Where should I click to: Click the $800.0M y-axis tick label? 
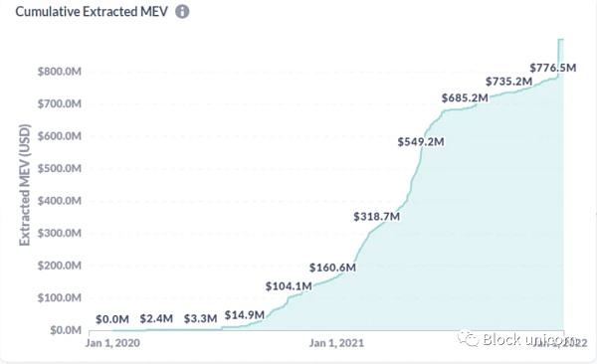(x=60, y=72)
